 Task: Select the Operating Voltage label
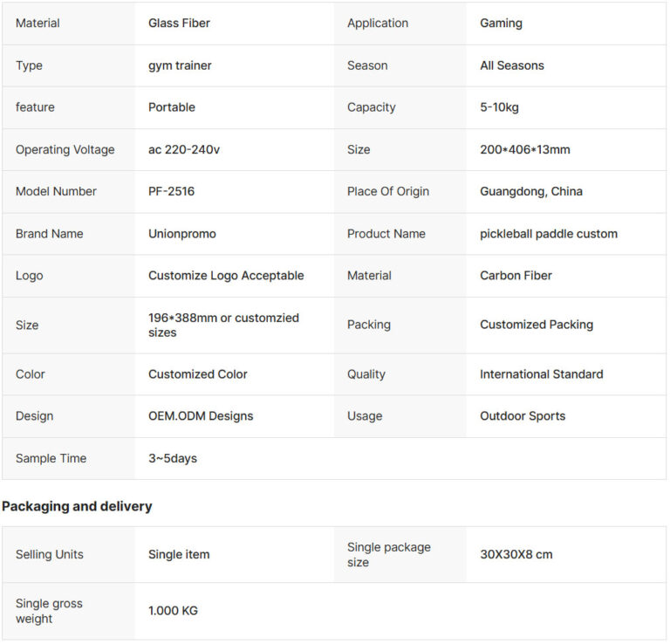point(65,149)
